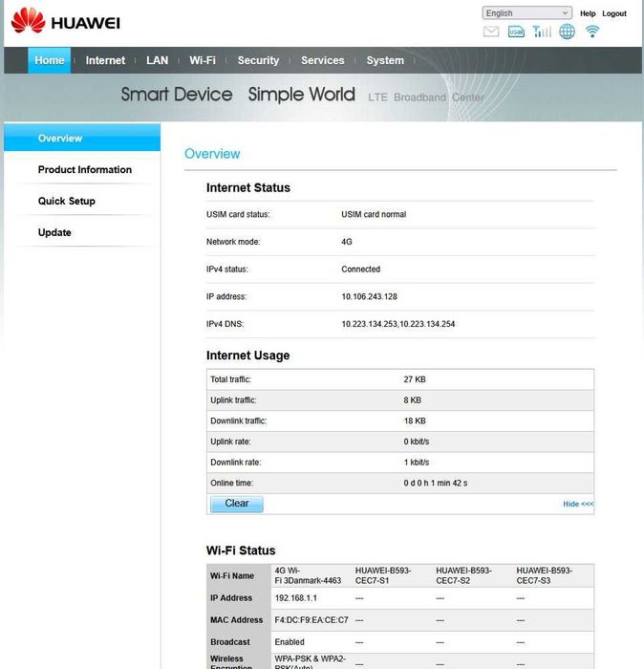Screen dimensions: 644x669
Task: Hide internet usage details
Action: (578, 504)
